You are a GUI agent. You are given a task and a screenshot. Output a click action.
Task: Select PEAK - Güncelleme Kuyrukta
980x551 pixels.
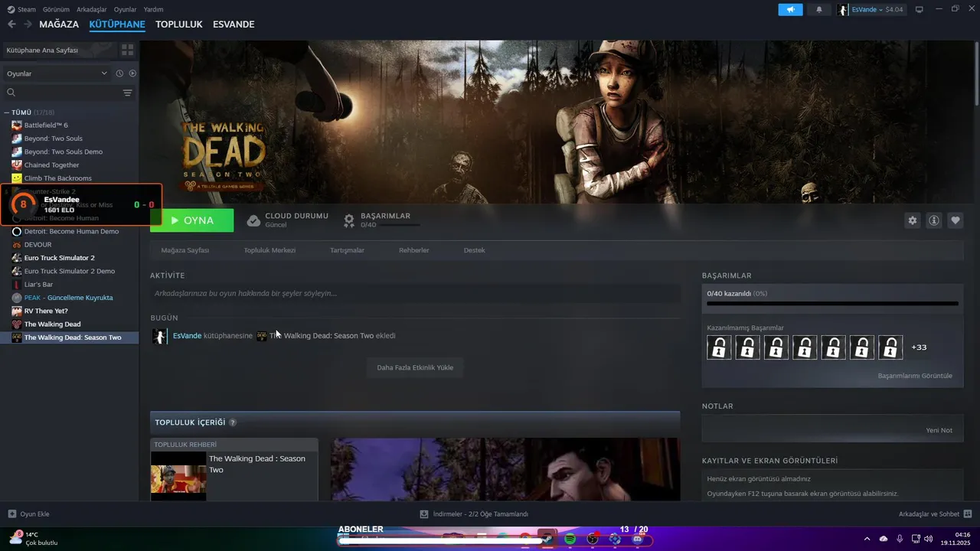coord(69,298)
